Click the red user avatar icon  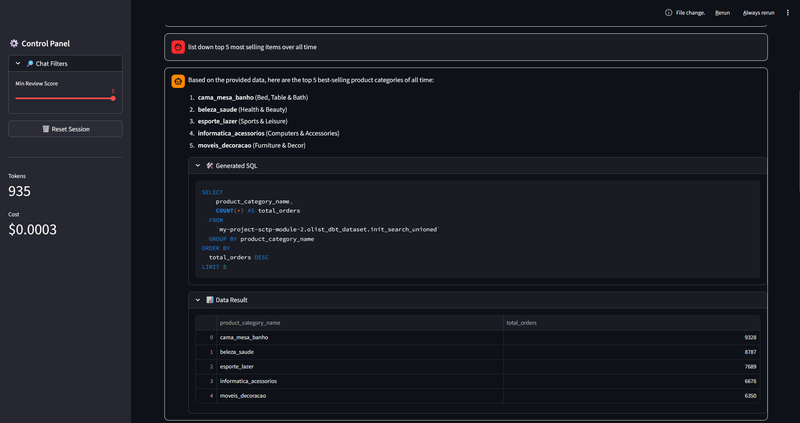tap(177, 47)
